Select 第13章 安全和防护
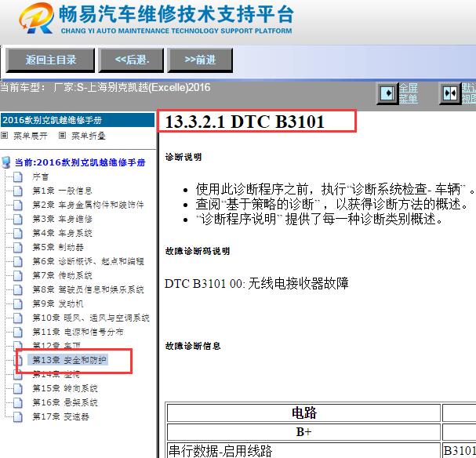The width and height of the screenshot is (476, 458). (x=69, y=360)
